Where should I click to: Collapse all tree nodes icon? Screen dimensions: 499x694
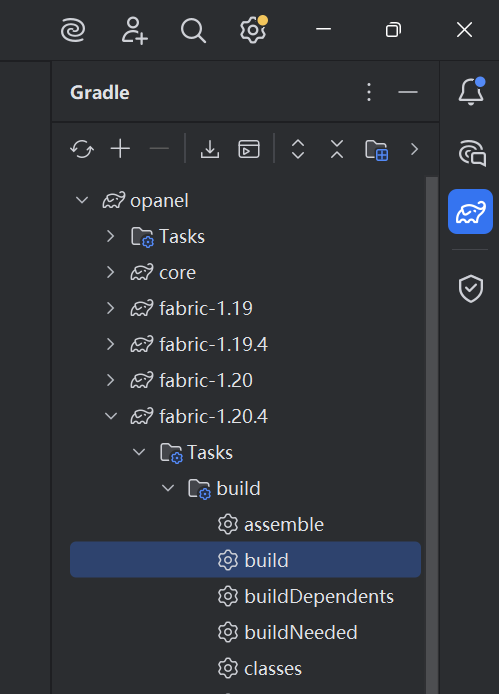pyautogui.click(x=337, y=149)
